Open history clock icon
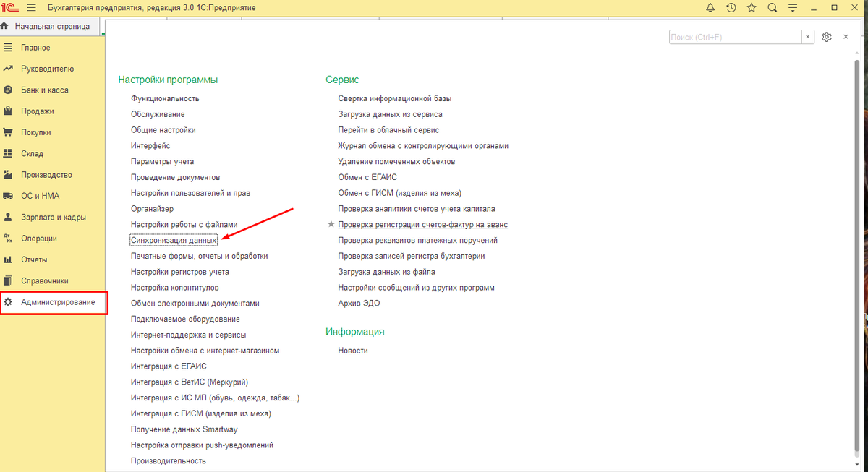The image size is (868, 472). click(x=731, y=8)
